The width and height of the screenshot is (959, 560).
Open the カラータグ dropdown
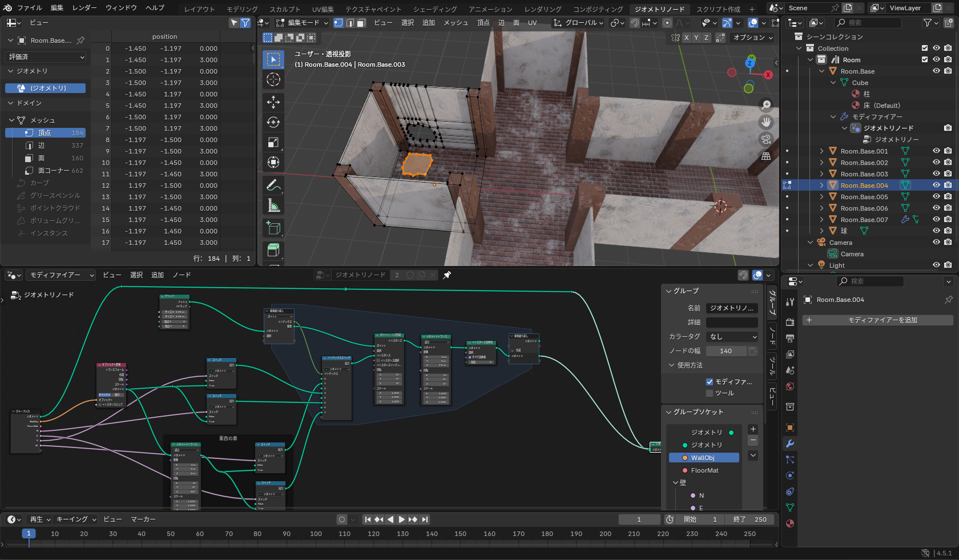[x=732, y=337]
